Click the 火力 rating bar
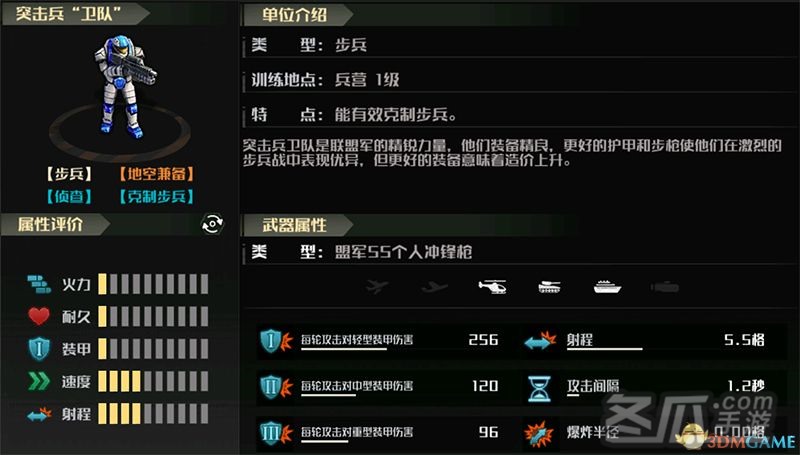The width and height of the screenshot is (800, 455). 153,284
